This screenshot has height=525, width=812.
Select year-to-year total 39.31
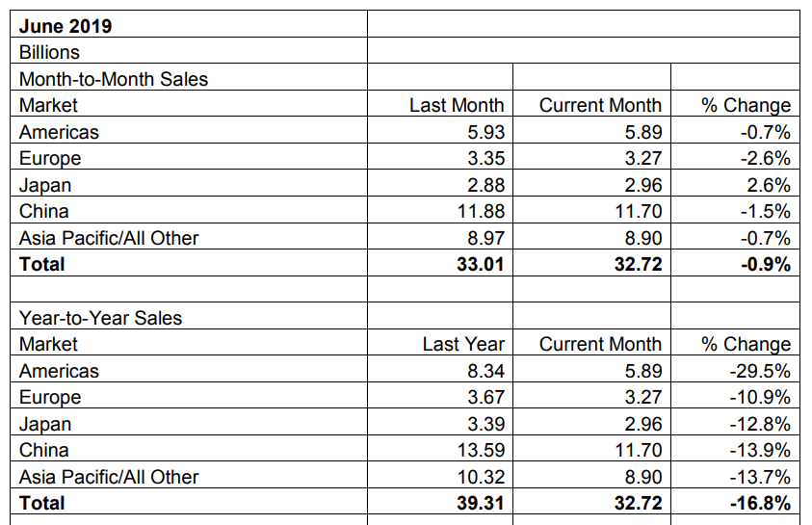[480, 503]
